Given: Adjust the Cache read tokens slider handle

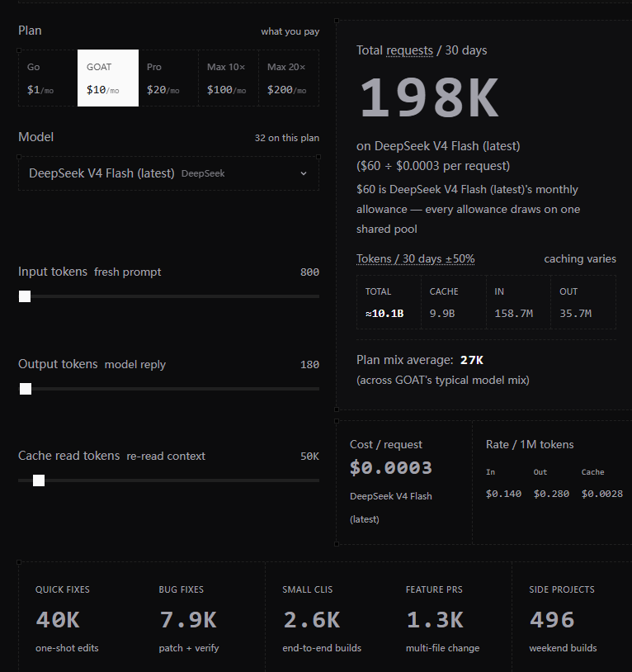Looking at the screenshot, I should 39,480.
